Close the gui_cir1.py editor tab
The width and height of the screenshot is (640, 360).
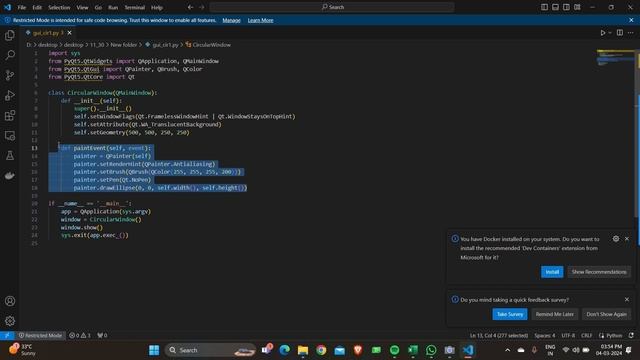[x=69, y=33]
